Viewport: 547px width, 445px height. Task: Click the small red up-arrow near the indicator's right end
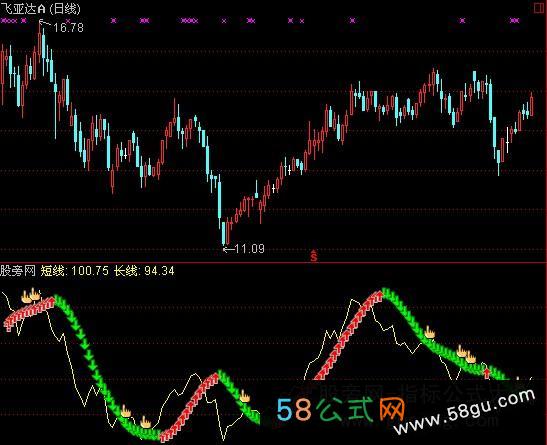tap(487, 373)
